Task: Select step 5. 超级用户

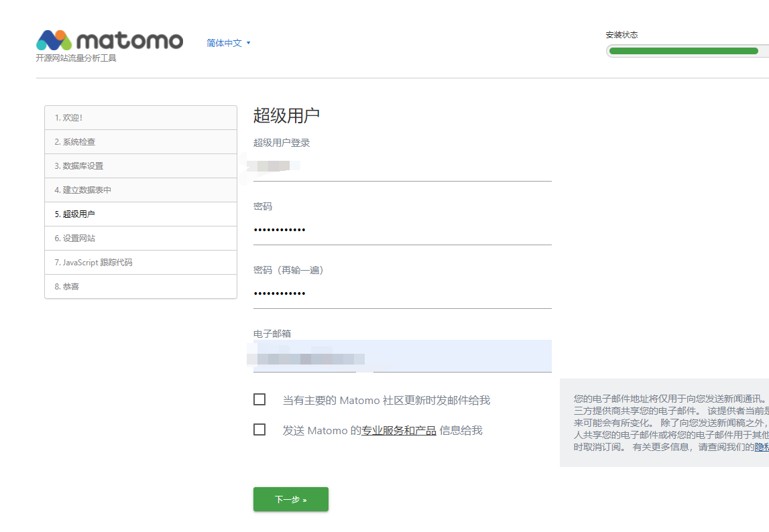Action: [141, 214]
